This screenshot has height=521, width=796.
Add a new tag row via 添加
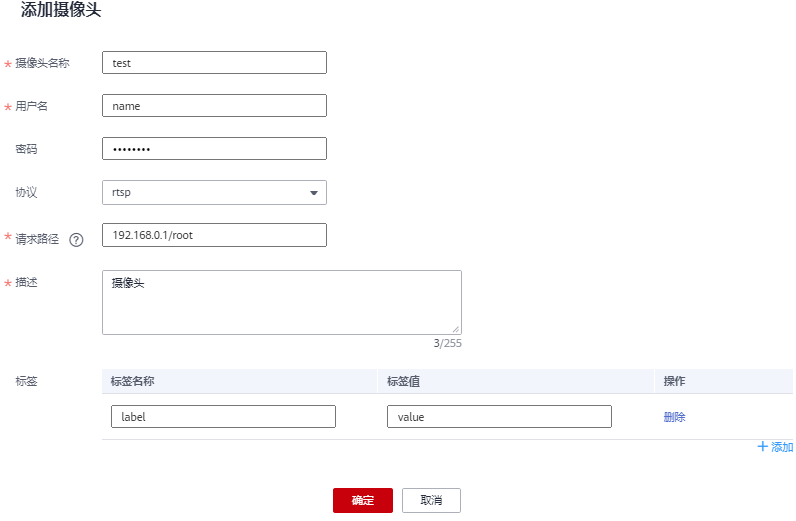(x=775, y=447)
